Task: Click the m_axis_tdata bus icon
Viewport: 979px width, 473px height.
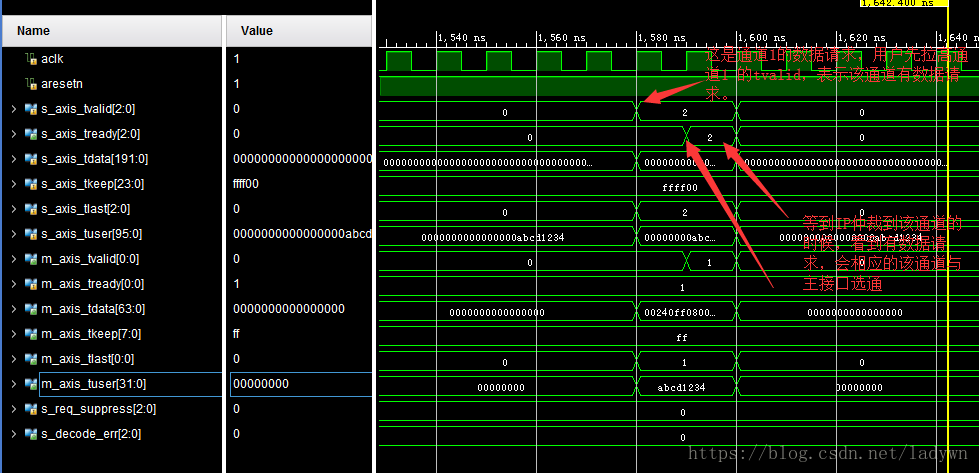Action: pyautogui.click(x=31, y=309)
